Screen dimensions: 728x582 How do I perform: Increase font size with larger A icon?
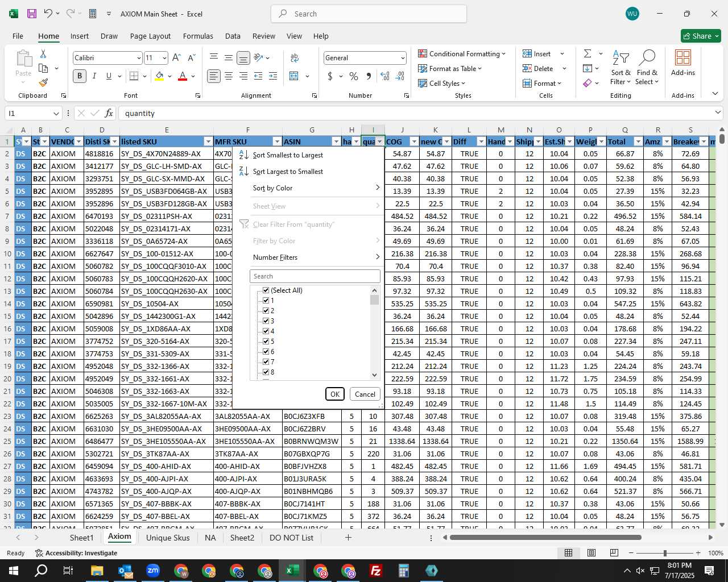[x=176, y=57]
